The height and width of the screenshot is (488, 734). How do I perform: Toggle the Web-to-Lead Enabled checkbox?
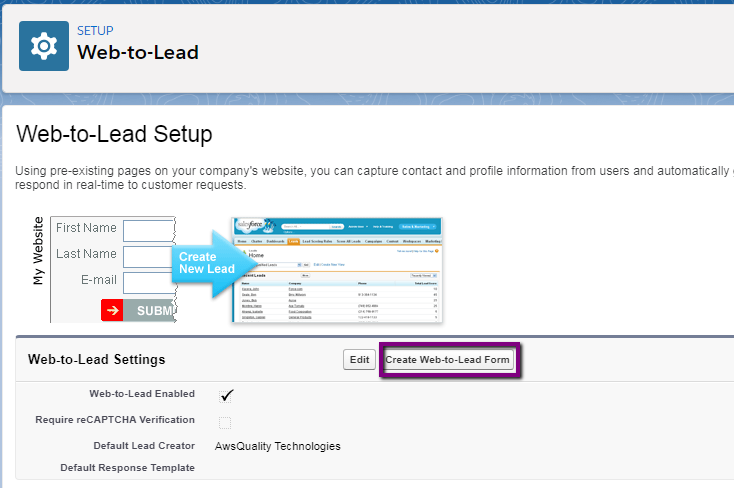click(x=225, y=396)
